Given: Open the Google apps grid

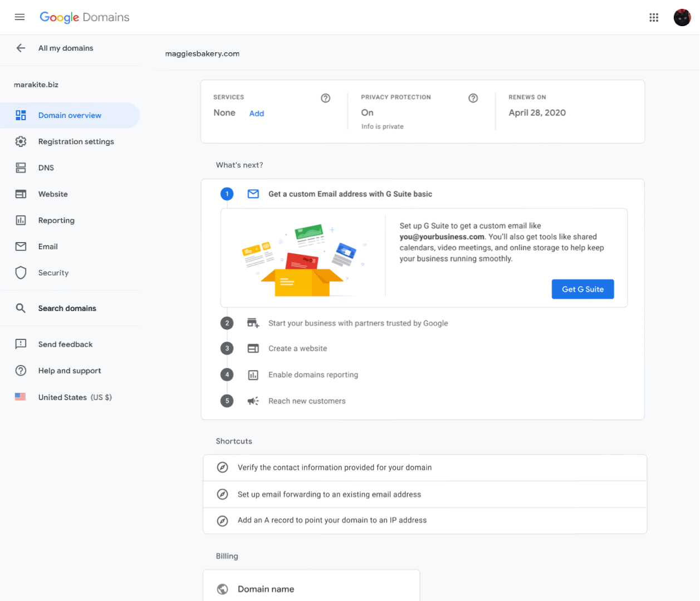Looking at the screenshot, I should pos(654,18).
